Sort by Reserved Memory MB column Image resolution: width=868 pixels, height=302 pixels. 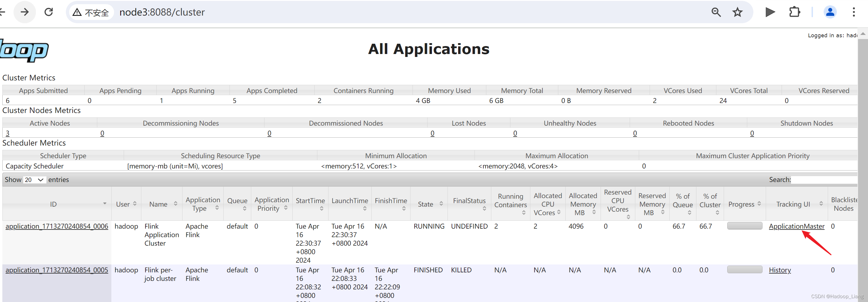click(x=652, y=204)
